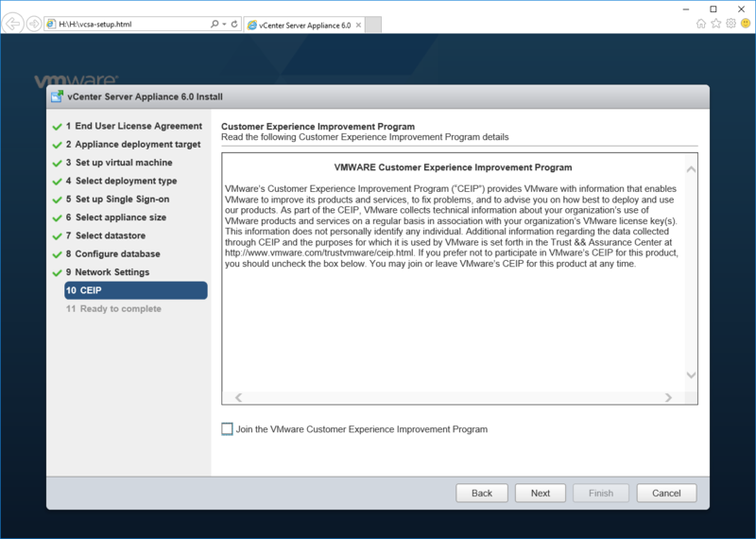Image resolution: width=756 pixels, height=539 pixels.
Task: Click the browser back arrow button
Action: click(13, 24)
